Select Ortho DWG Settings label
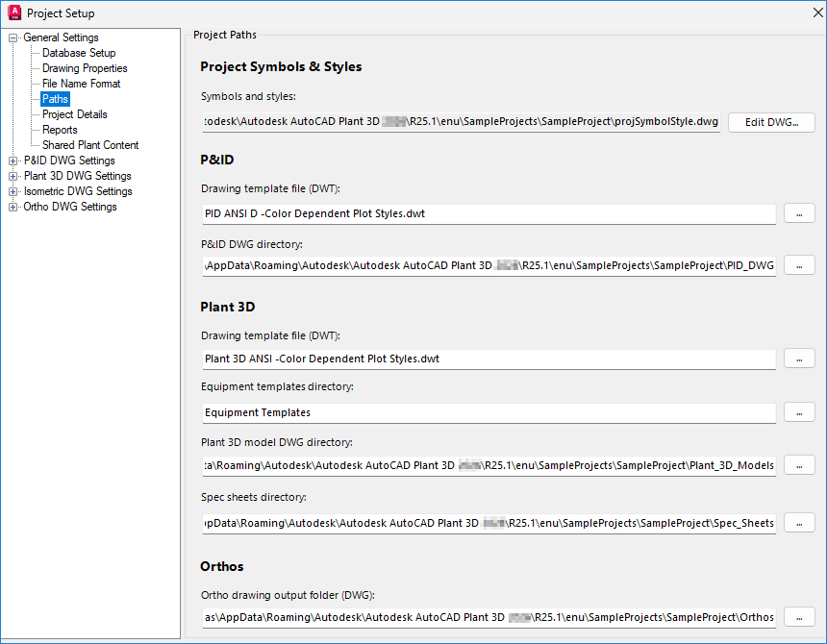827x644 pixels. tap(69, 207)
